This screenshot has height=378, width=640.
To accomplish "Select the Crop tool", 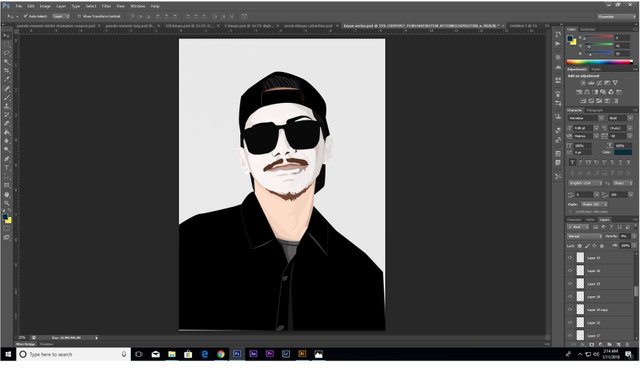I will click(7, 71).
